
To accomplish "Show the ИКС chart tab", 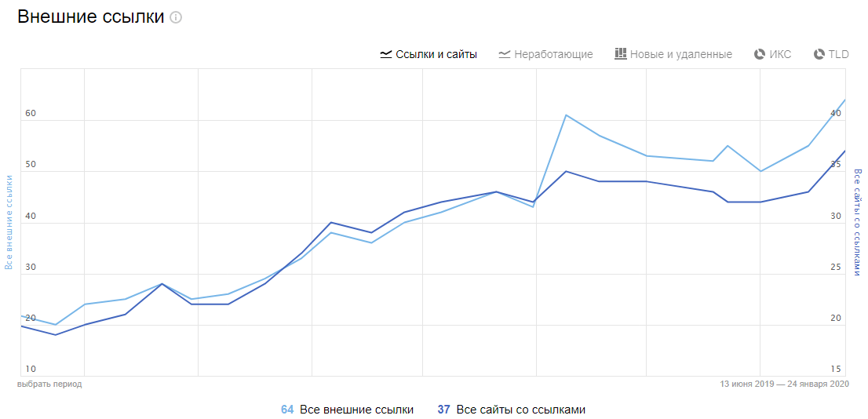I will (x=780, y=54).
